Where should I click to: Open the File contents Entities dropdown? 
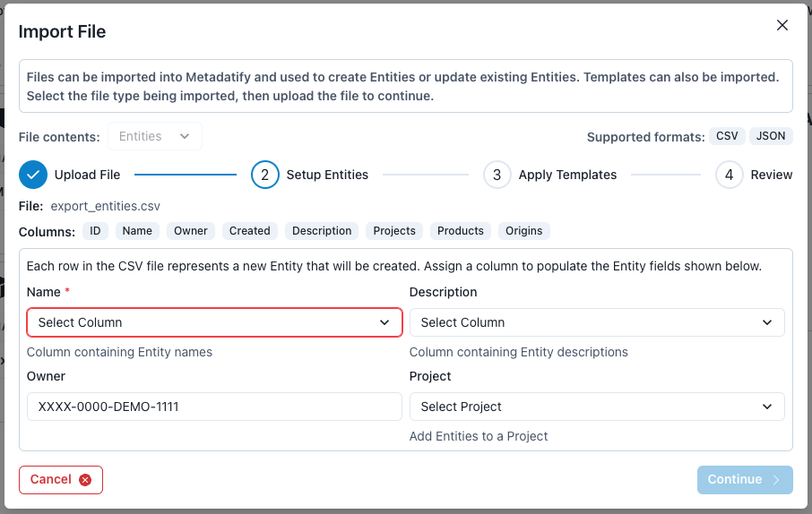(x=155, y=136)
